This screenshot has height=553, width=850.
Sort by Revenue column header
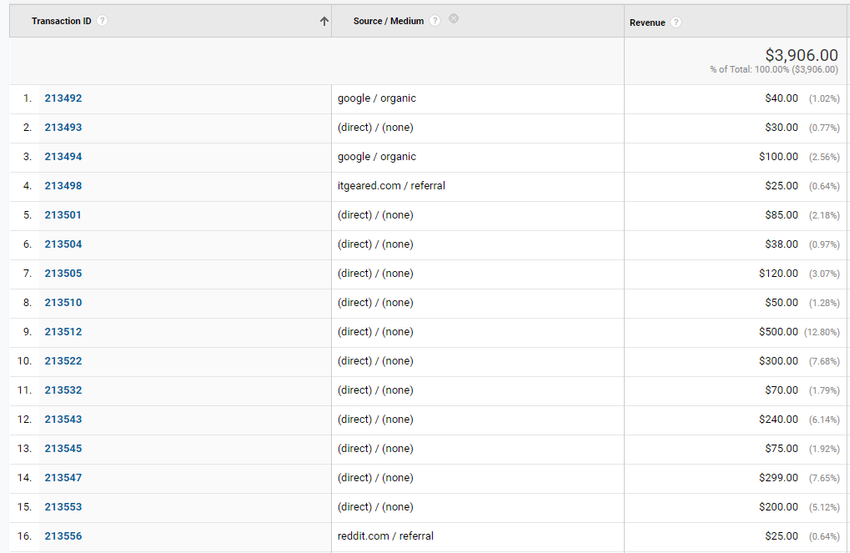tap(647, 23)
